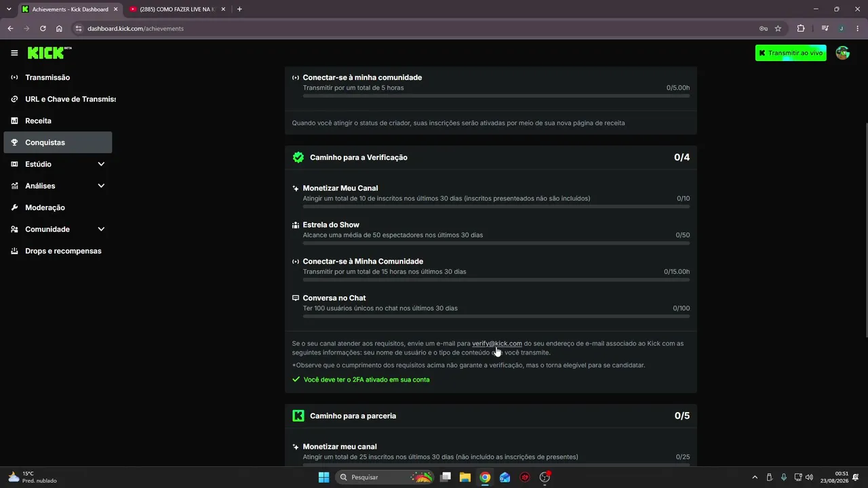
Task: Open the Chrome profile J icon
Action: pos(841,28)
